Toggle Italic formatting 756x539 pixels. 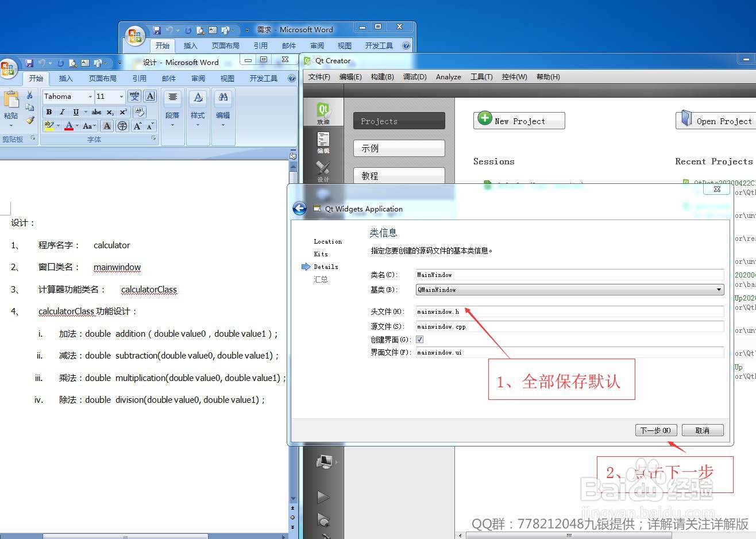pyautogui.click(x=62, y=112)
